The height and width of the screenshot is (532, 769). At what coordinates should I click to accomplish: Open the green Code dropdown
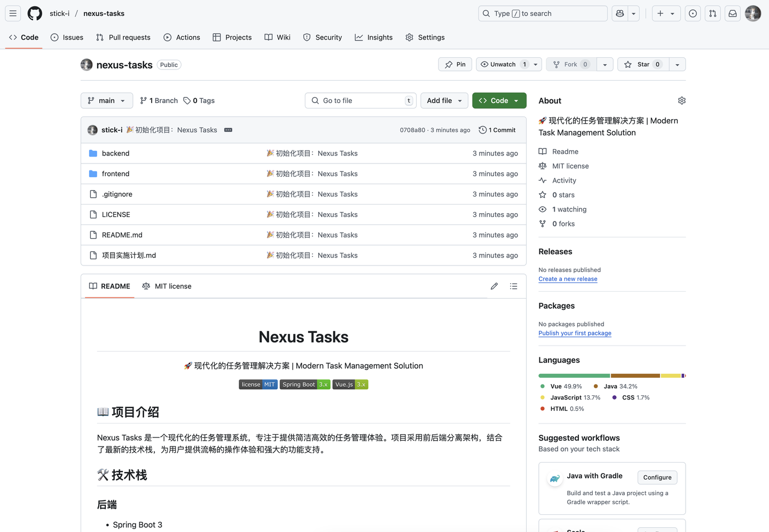tap(499, 100)
